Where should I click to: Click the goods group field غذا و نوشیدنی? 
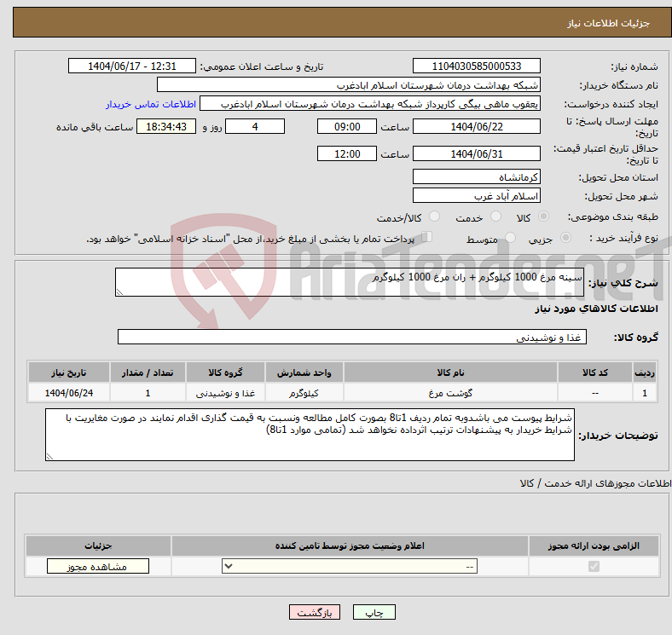click(x=352, y=337)
